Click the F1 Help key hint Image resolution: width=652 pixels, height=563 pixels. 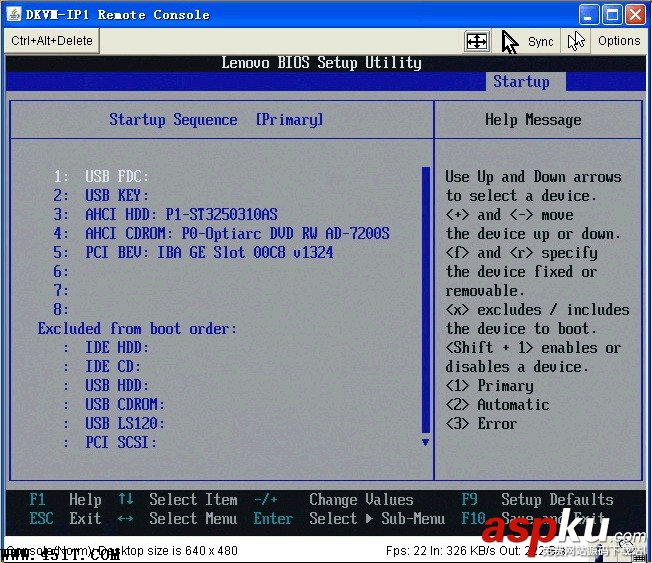coord(65,499)
